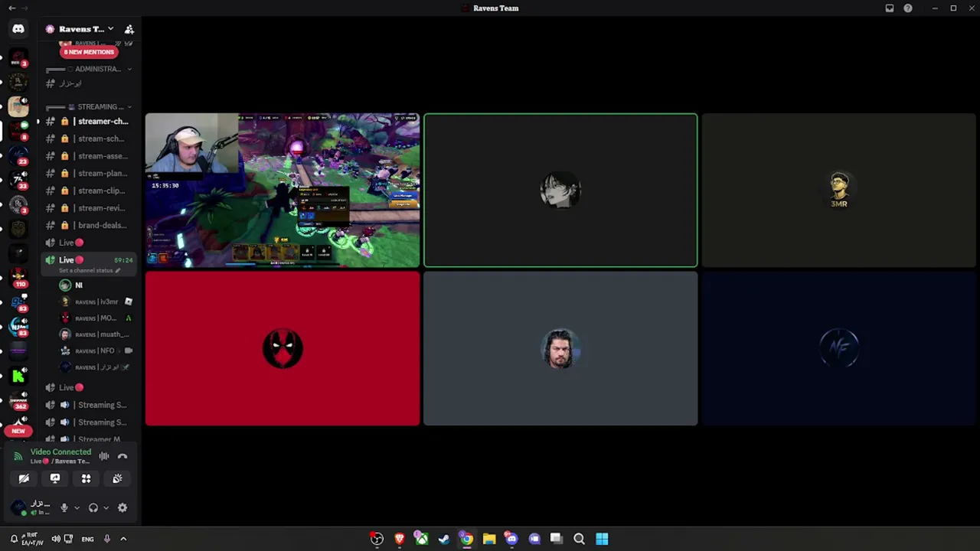The width and height of the screenshot is (980, 551).
Task: Open stream-clip... text channel
Action: (89, 191)
